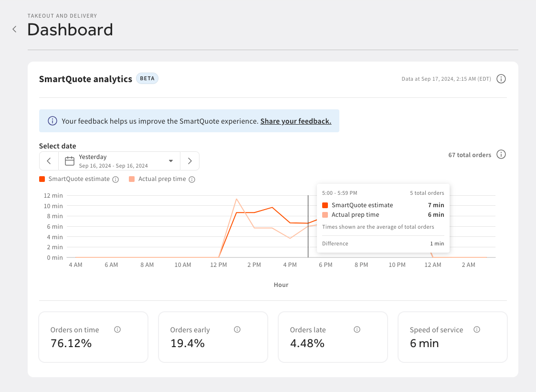Click info icon beside 67 total orders

pyautogui.click(x=501, y=154)
